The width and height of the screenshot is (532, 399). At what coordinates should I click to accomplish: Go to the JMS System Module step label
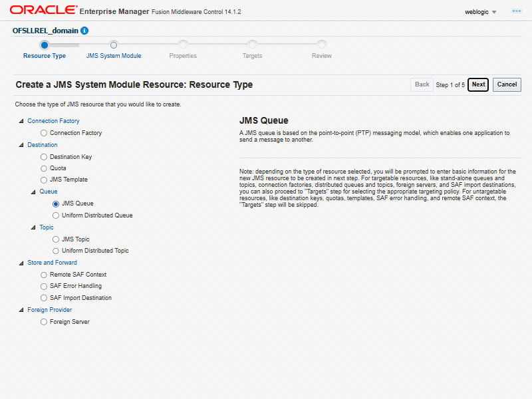(x=114, y=56)
